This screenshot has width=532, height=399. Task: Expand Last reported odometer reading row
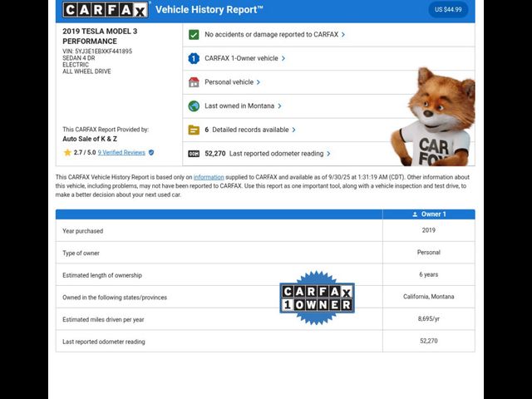(279, 154)
